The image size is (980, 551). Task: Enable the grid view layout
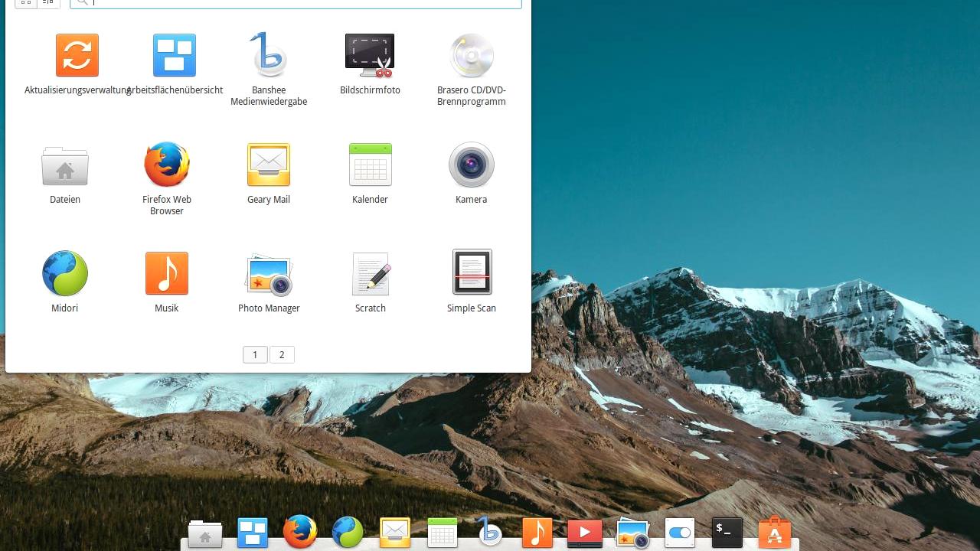25,3
